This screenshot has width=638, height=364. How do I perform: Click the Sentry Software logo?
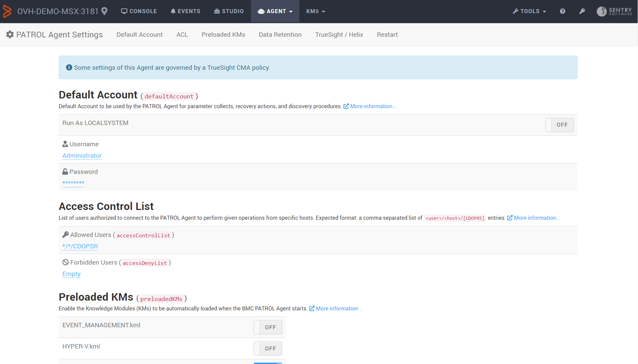tap(614, 11)
